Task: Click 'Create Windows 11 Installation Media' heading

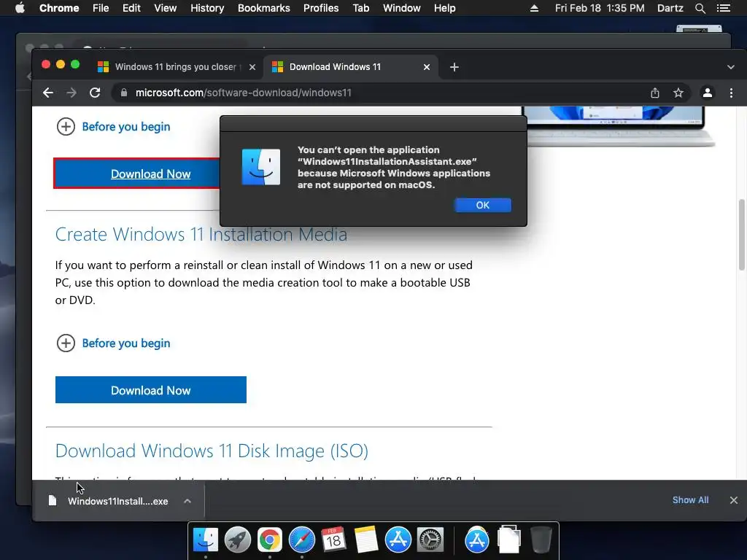Action: 201,234
